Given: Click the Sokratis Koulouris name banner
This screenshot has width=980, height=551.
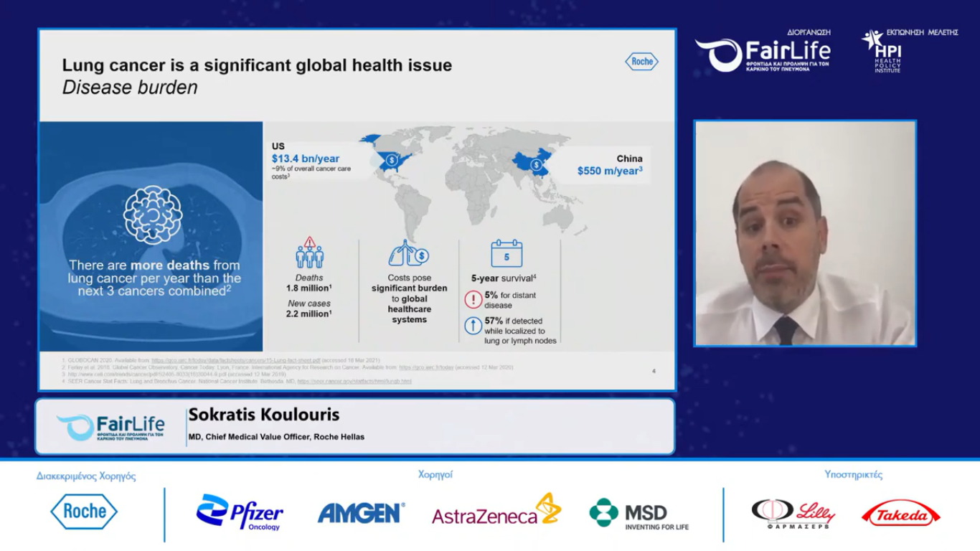Looking at the screenshot, I should [x=354, y=426].
